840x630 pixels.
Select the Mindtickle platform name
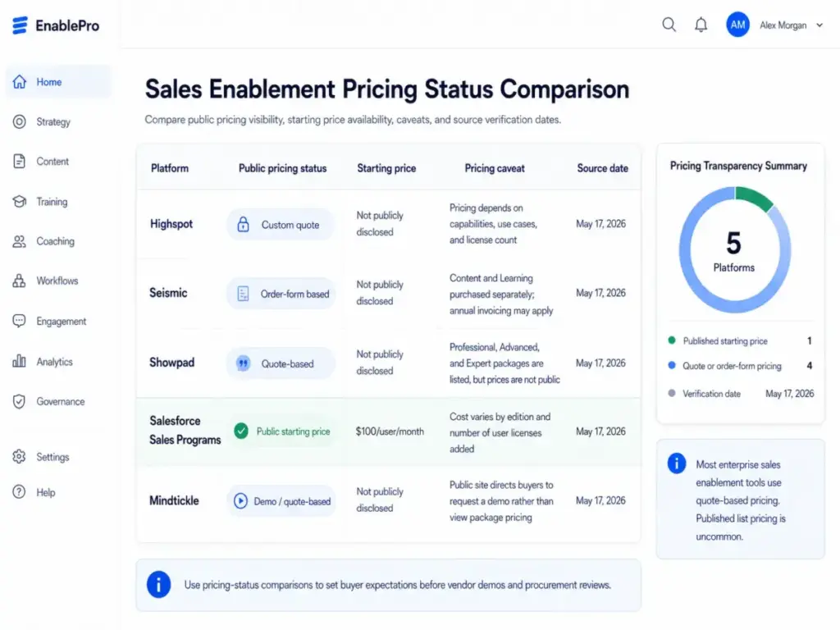coord(174,500)
